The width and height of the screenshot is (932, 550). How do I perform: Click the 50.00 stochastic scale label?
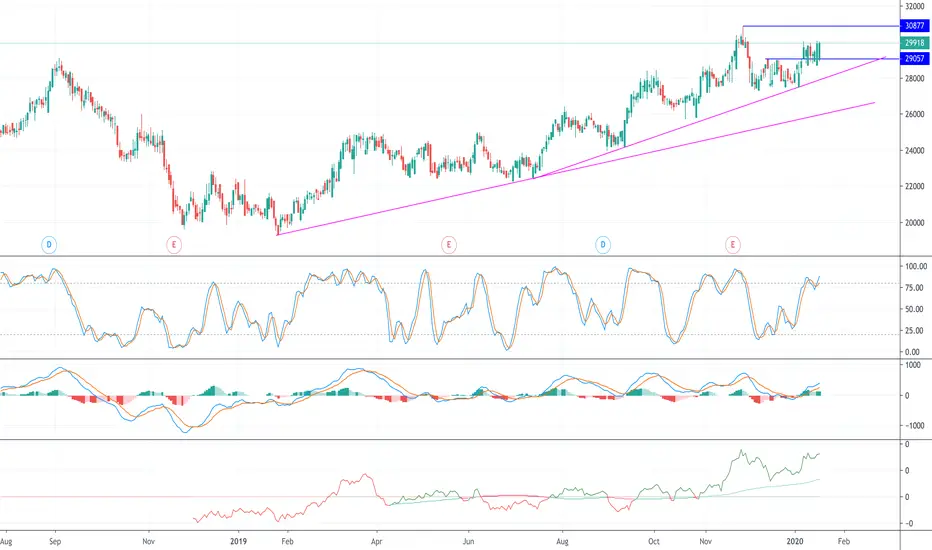914,309
